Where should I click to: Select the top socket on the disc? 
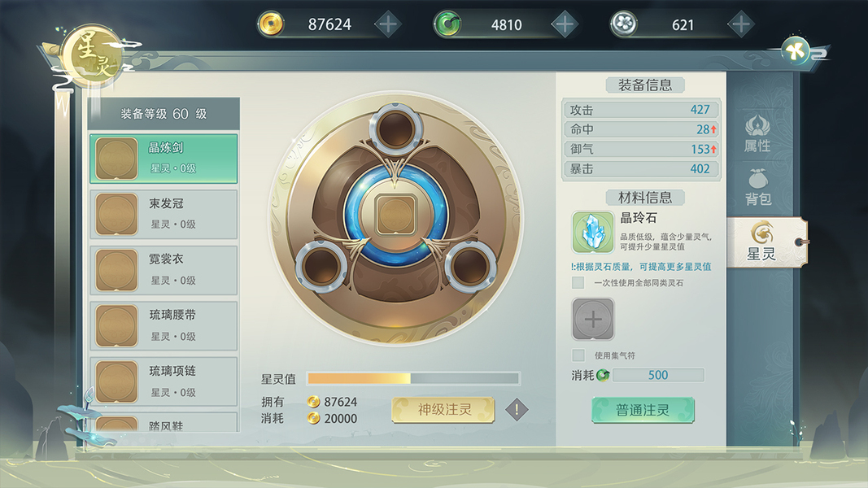396,129
